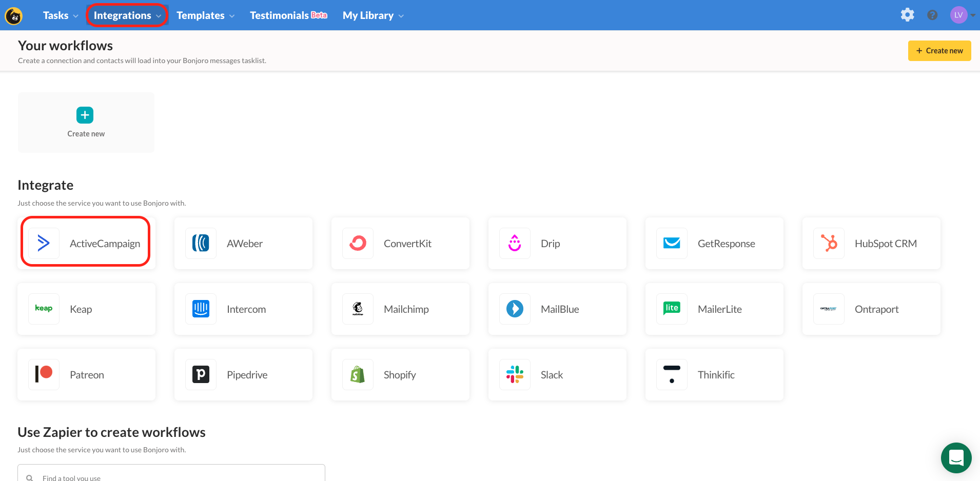The height and width of the screenshot is (481, 980).
Task: Expand the Tasks menu
Action: tap(61, 15)
